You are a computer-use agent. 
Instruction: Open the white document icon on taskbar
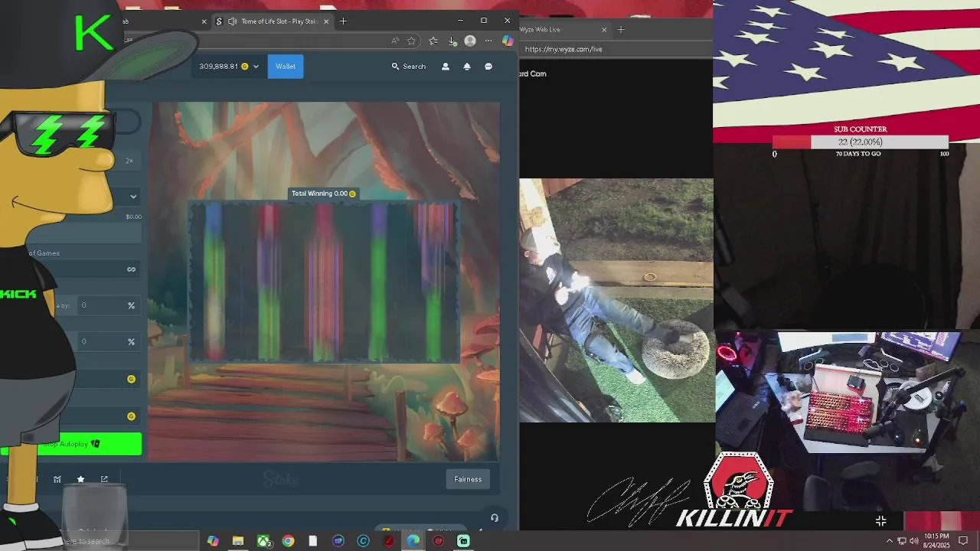[313, 541]
